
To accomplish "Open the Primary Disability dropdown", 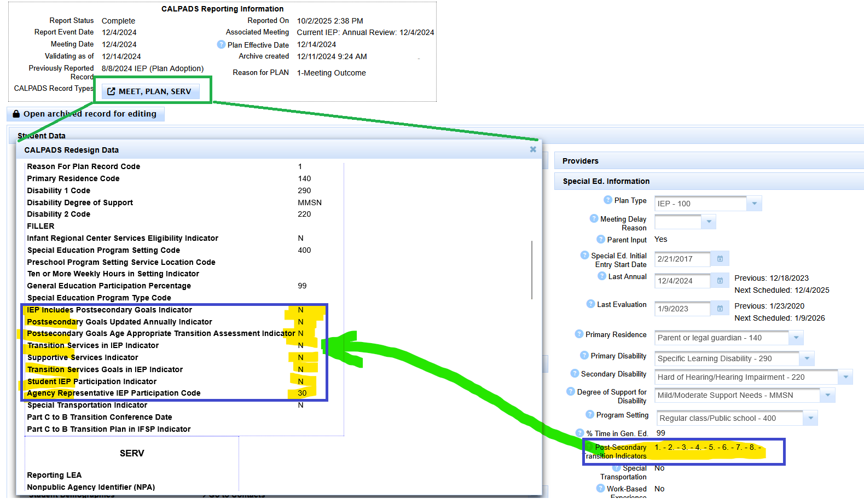I will coord(807,359).
